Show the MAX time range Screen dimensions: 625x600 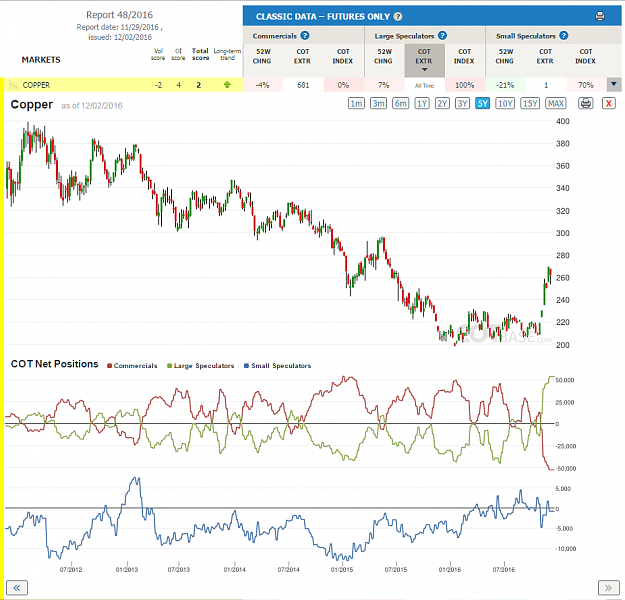click(556, 104)
